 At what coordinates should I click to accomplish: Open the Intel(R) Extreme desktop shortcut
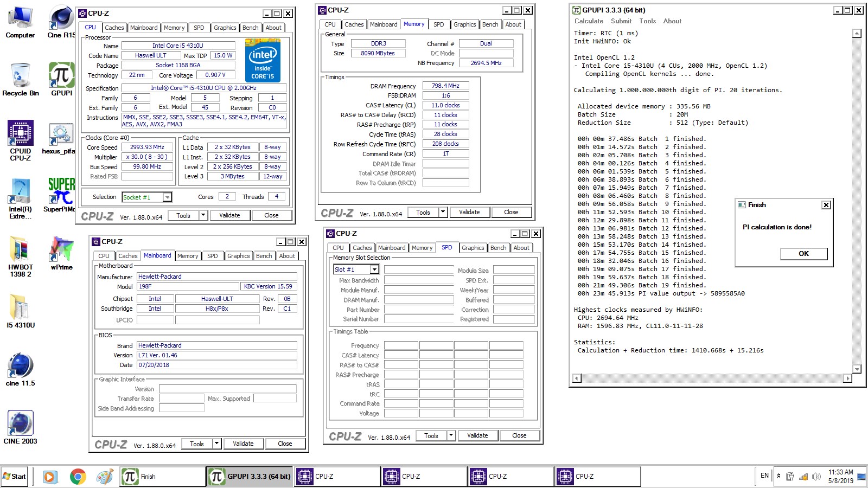click(x=20, y=199)
